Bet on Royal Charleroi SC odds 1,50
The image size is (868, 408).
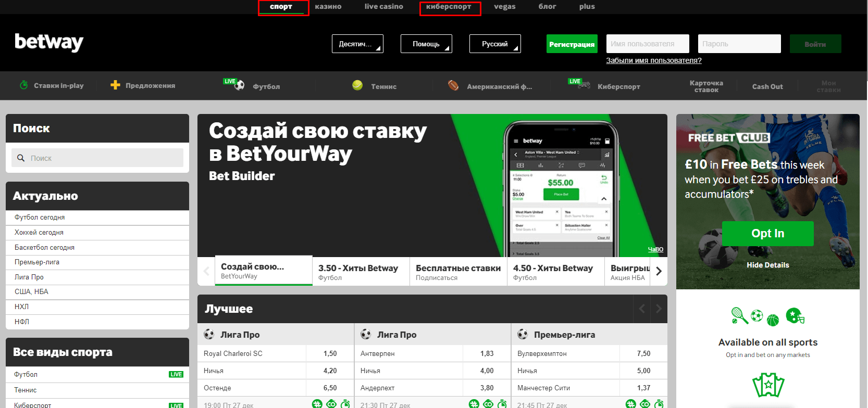330,353
